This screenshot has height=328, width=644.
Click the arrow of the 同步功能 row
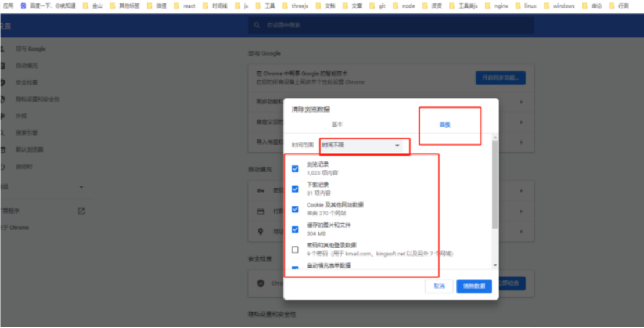521,102
